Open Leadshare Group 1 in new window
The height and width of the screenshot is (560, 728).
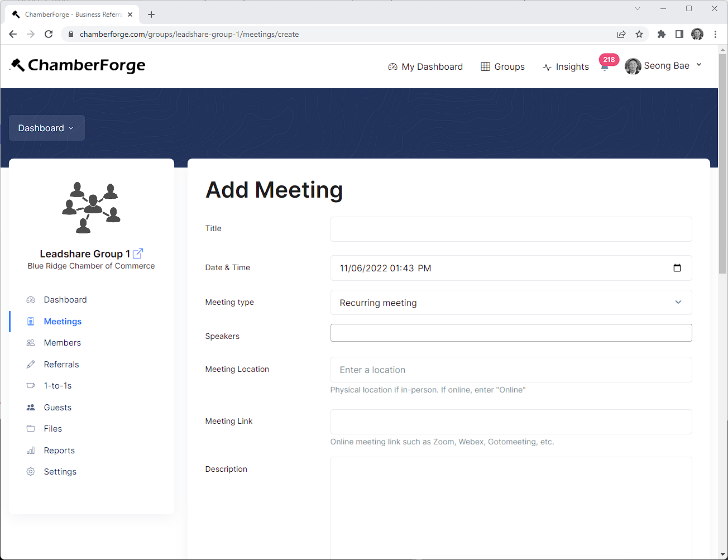[x=137, y=253]
